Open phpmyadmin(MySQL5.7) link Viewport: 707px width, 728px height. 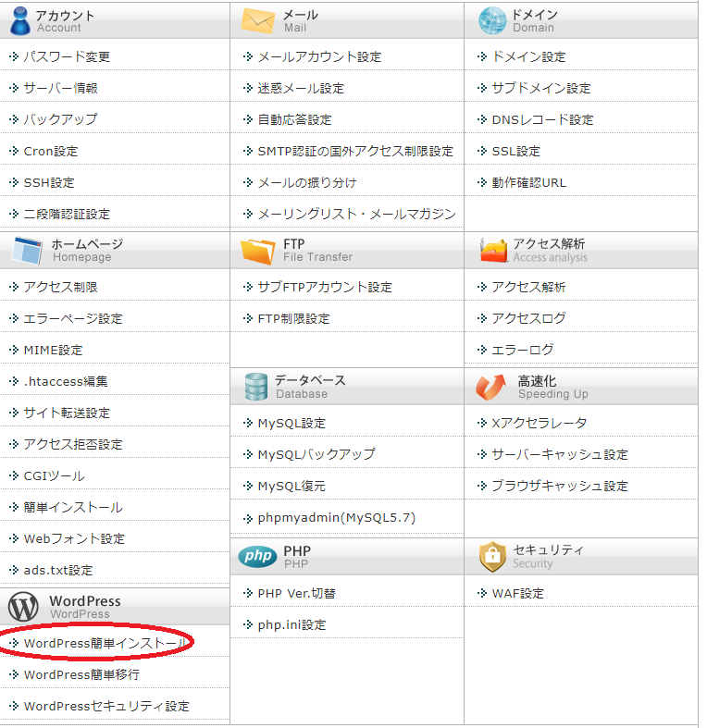(337, 518)
